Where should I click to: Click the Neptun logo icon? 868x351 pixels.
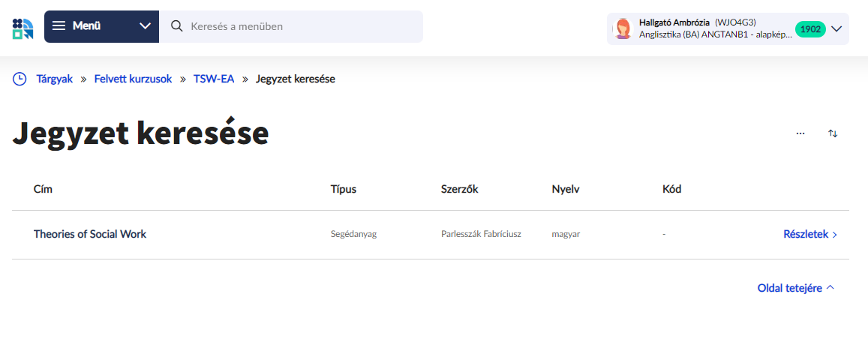[23, 28]
